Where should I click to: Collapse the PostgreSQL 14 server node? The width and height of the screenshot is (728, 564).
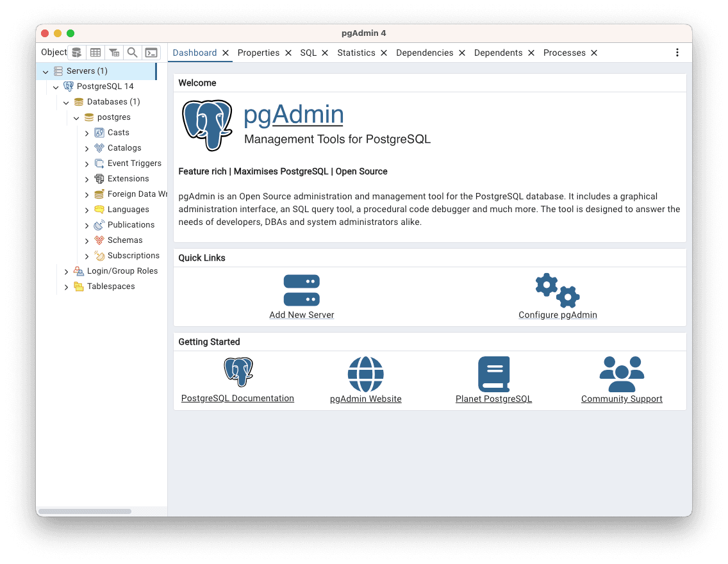coord(56,87)
